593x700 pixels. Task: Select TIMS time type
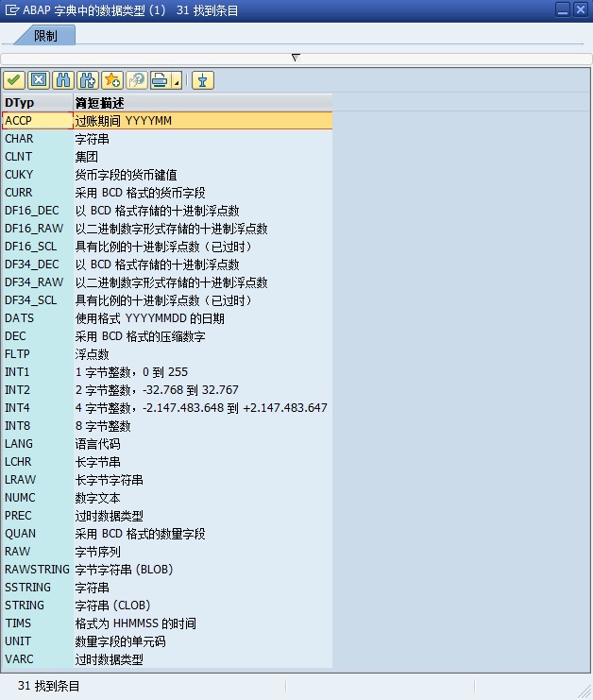(167, 623)
